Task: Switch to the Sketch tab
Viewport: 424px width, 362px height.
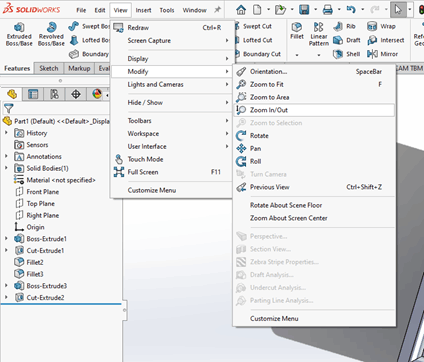Action: [x=49, y=68]
